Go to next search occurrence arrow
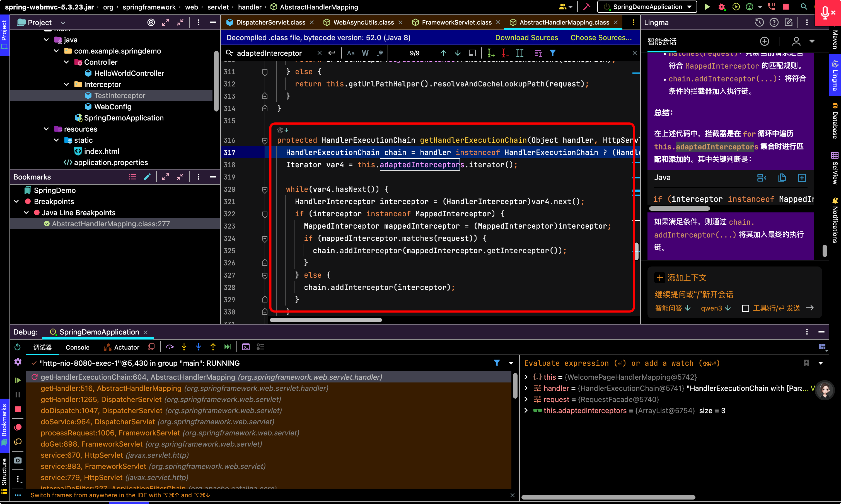The width and height of the screenshot is (841, 504). pyautogui.click(x=458, y=53)
